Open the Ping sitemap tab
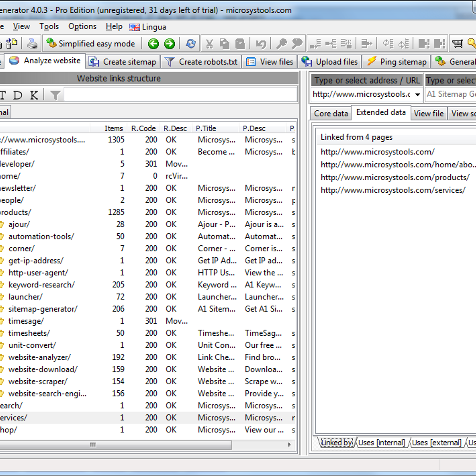The width and height of the screenshot is (476, 476). [397, 62]
